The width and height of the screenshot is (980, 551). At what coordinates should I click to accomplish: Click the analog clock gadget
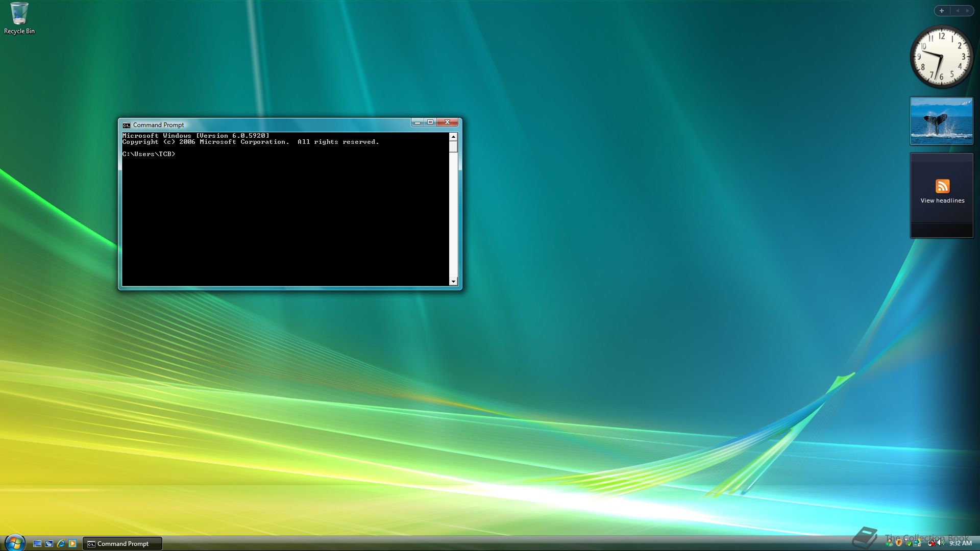[x=941, y=57]
